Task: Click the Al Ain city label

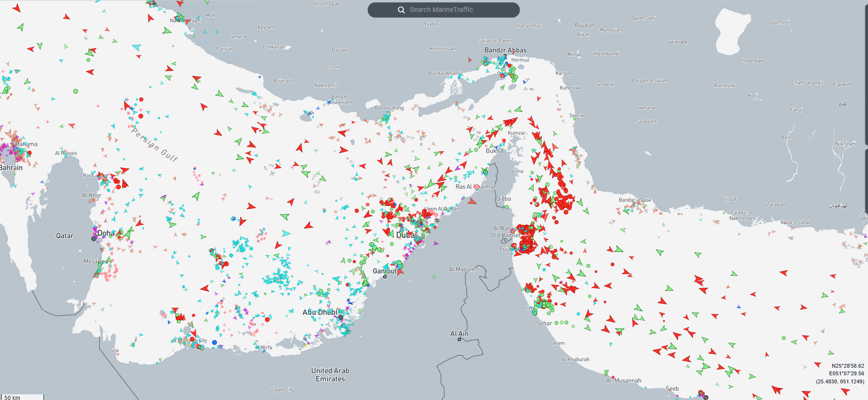Action: (x=459, y=333)
